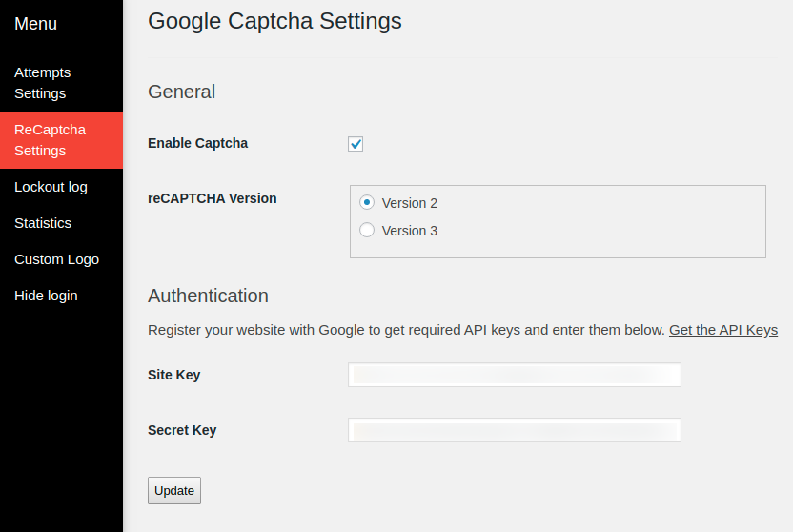Select reCAPTCHA Version 2 radio button
The width and height of the screenshot is (793, 532).
click(x=367, y=202)
